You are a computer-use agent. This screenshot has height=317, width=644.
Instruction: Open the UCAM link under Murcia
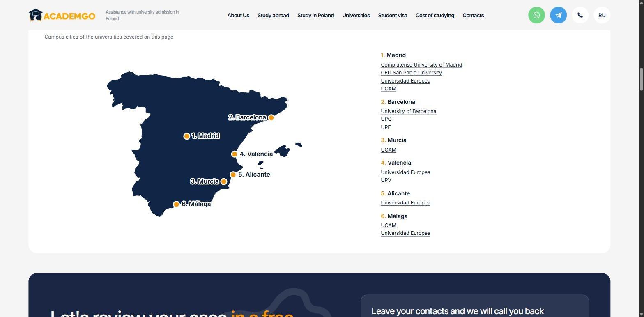click(389, 150)
